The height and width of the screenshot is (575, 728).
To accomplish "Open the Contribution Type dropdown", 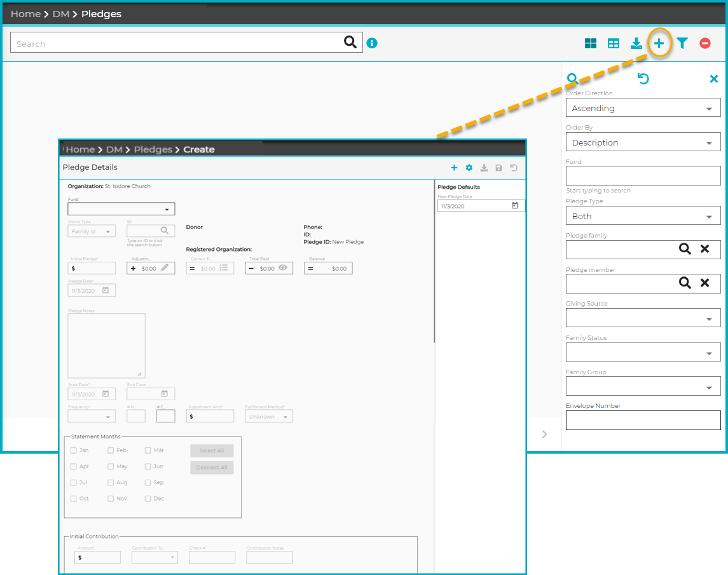I will (x=155, y=557).
